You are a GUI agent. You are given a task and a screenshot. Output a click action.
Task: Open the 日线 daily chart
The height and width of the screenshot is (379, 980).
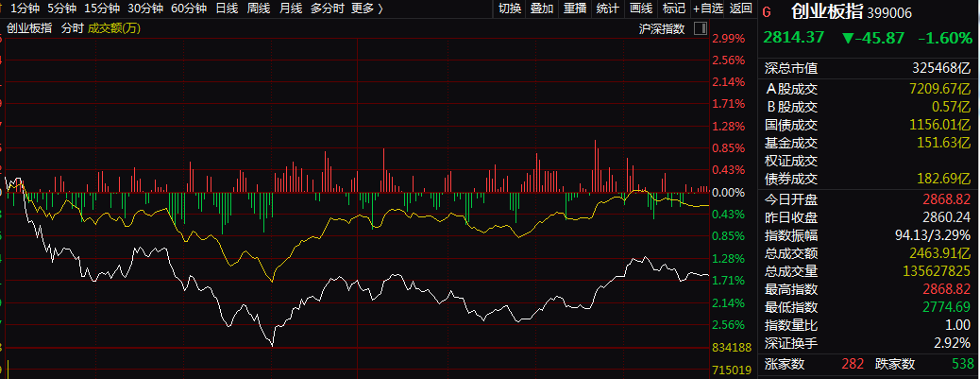pos(227,9)
